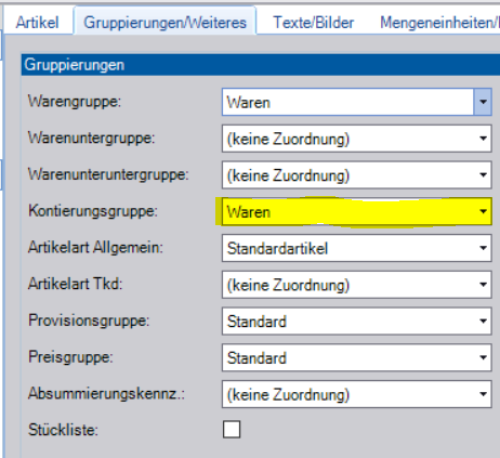Expand the Warengruppe dropdown arrow
Image resolution: width=500 pixels, height=458 pixels.
483,102
